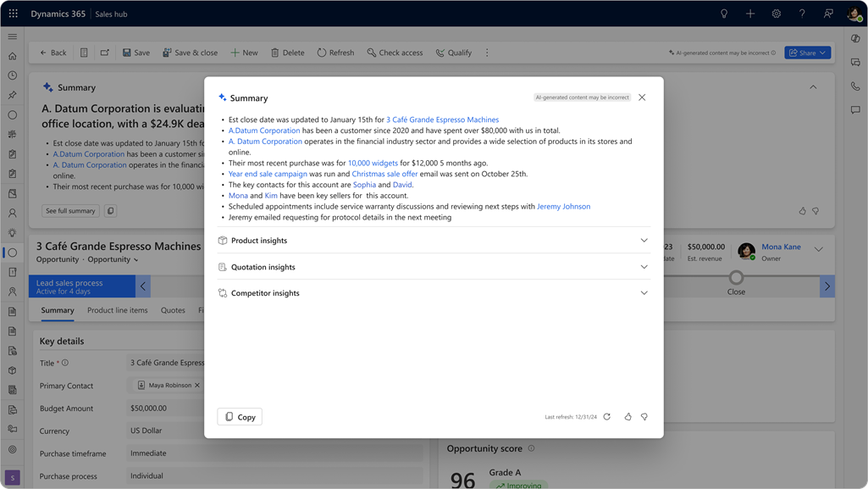
Task: Open Help with the question mark icon
Action: [x=802, y=13]
